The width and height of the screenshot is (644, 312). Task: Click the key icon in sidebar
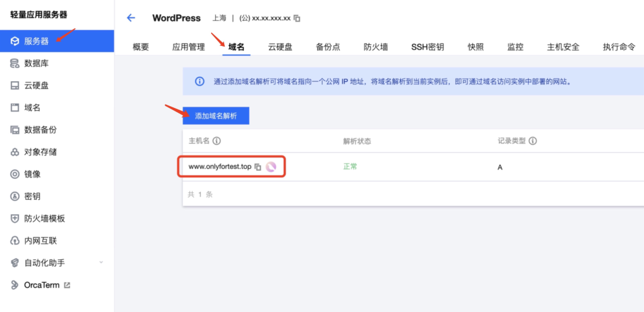pyautogui.click(x=15, y=196)
